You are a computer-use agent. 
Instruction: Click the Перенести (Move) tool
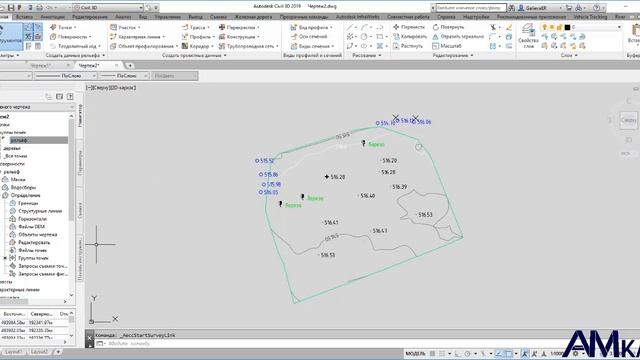pos(409,27)
